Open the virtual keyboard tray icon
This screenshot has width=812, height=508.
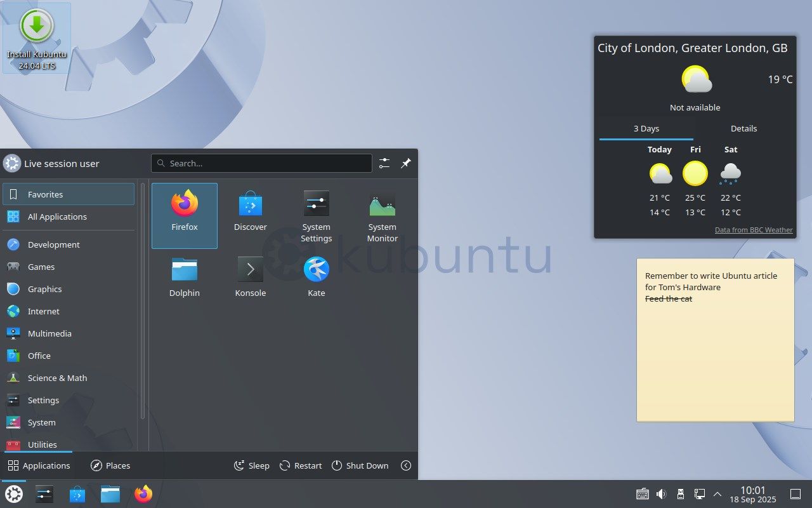point(642,494)
